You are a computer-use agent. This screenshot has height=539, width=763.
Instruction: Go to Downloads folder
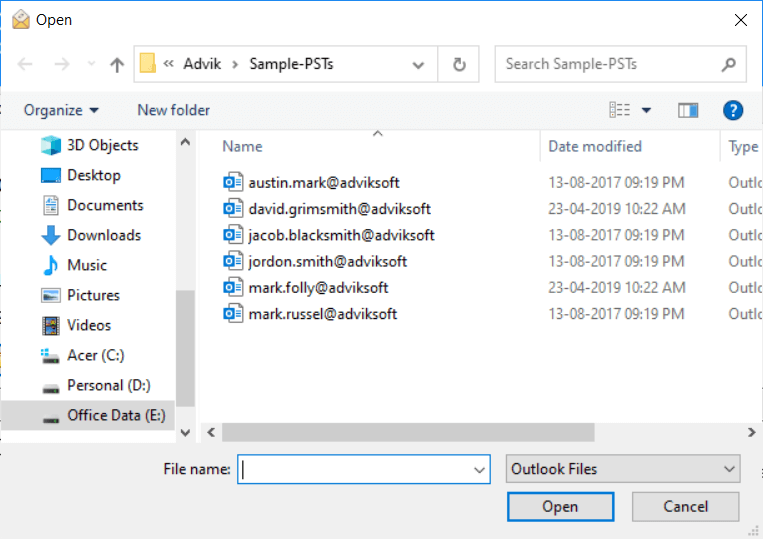coord(91,235)
